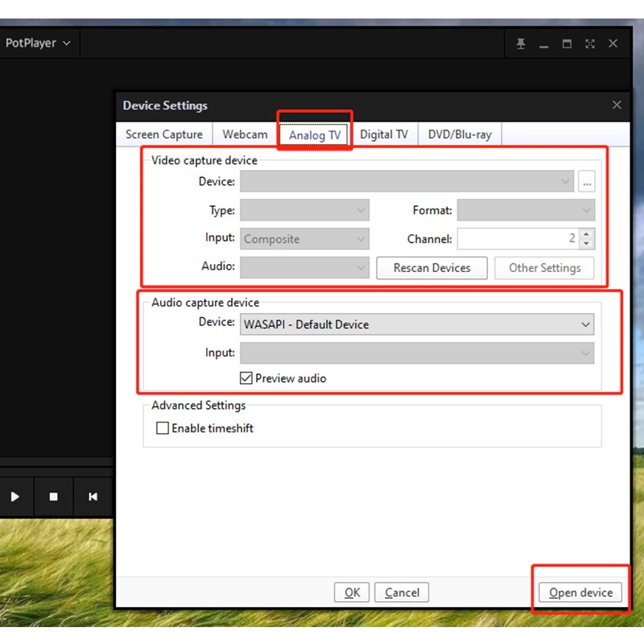Open the video Input Composite dropdown

(304, 239)
